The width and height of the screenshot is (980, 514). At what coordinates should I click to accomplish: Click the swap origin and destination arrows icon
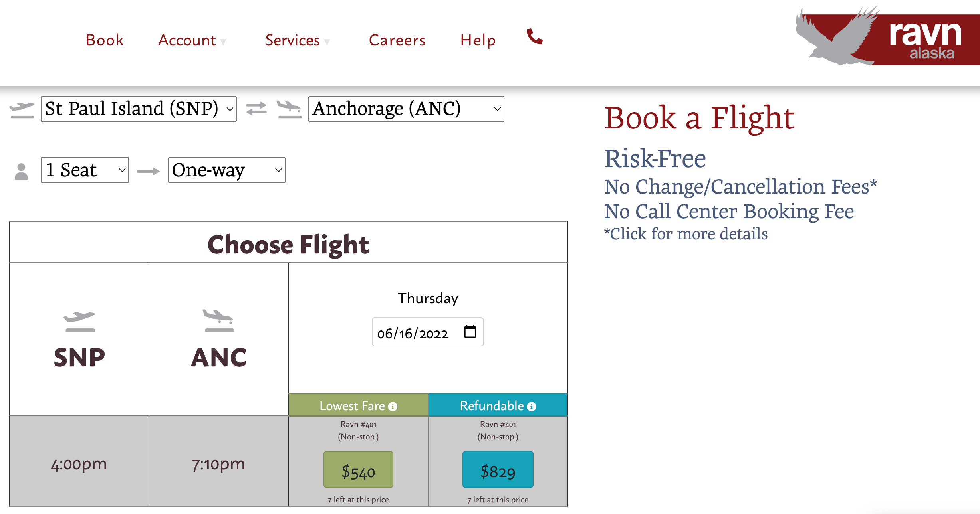tap(256, 109)
